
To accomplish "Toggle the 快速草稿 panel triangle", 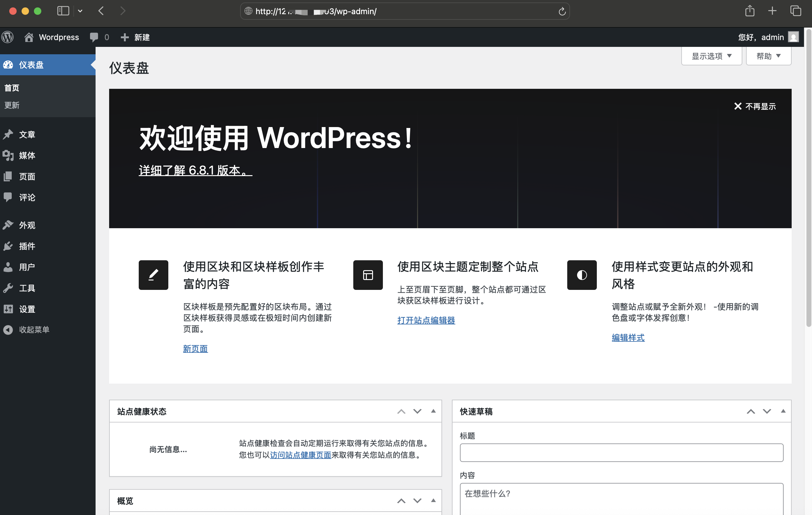I will 783,411.
